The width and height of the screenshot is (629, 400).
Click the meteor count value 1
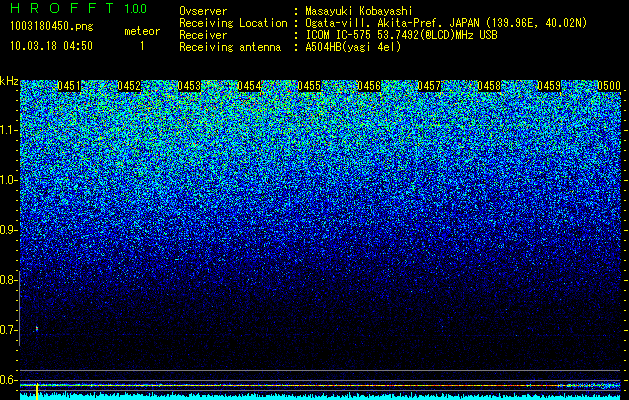coord(142,46)
